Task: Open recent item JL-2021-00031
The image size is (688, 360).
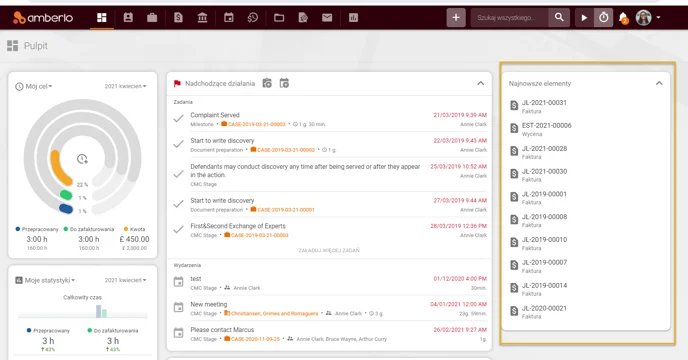Action: [x=544, y=103]
